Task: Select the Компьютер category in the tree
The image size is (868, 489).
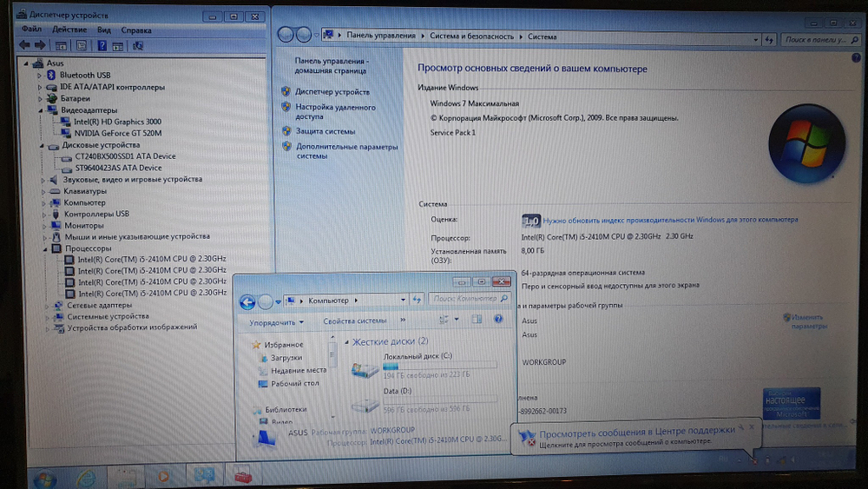Action: 84,202
